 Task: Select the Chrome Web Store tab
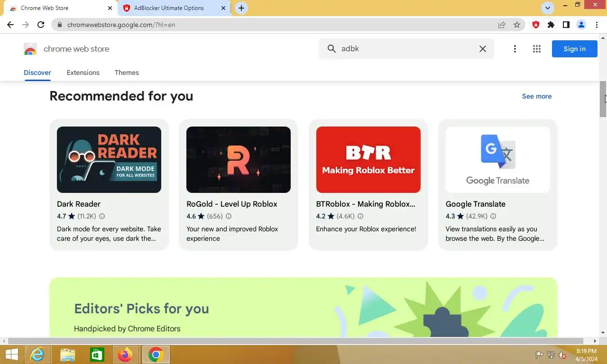point(60,8)
